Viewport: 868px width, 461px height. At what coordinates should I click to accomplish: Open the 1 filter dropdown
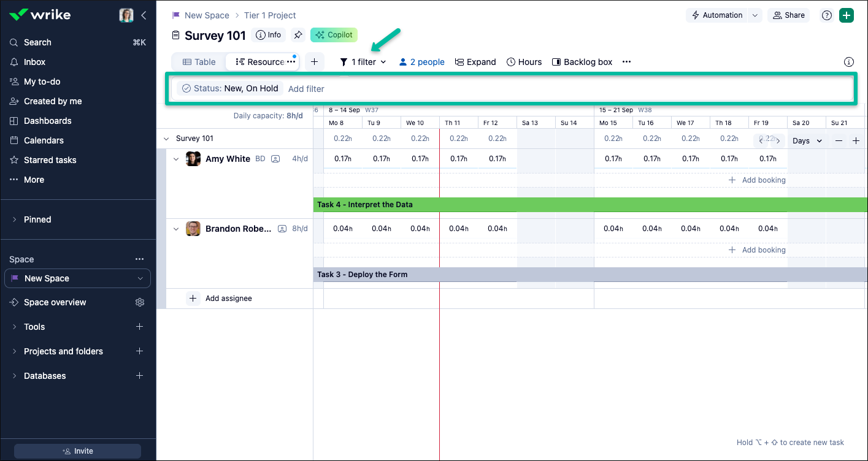click(363, 62)
